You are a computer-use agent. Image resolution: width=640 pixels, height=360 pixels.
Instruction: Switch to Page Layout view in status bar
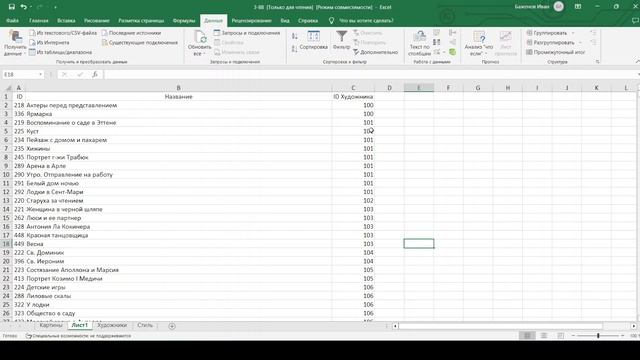[544, 336]
